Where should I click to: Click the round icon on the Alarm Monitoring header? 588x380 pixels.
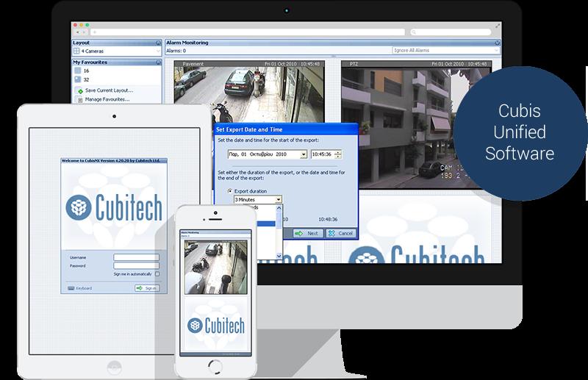pyautogui.click(x=498, y=43)
